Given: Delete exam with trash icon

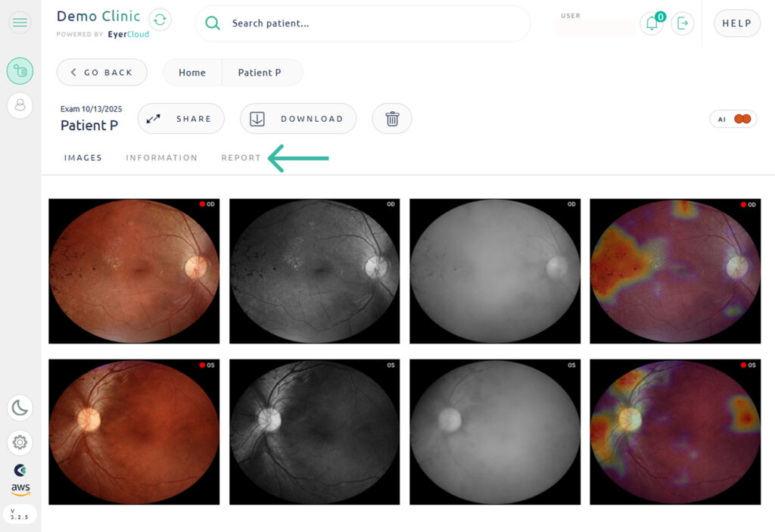Looking at the screenshot, I should (392, 119).
